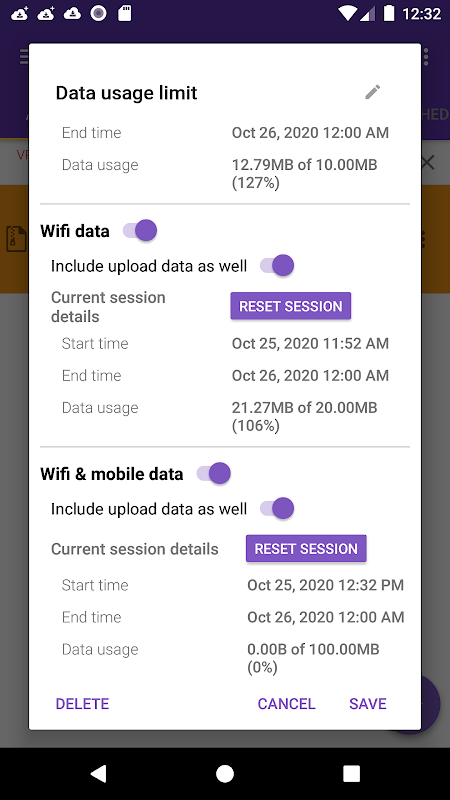Screen dimensions: 450x800
Task: Reset session for Wifi data
Action: (291, 306)
